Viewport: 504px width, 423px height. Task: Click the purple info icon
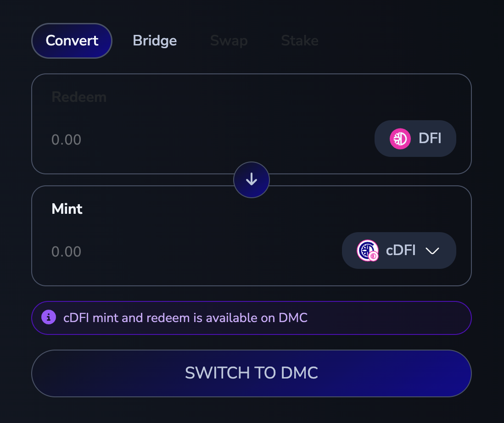coord(49,317)
